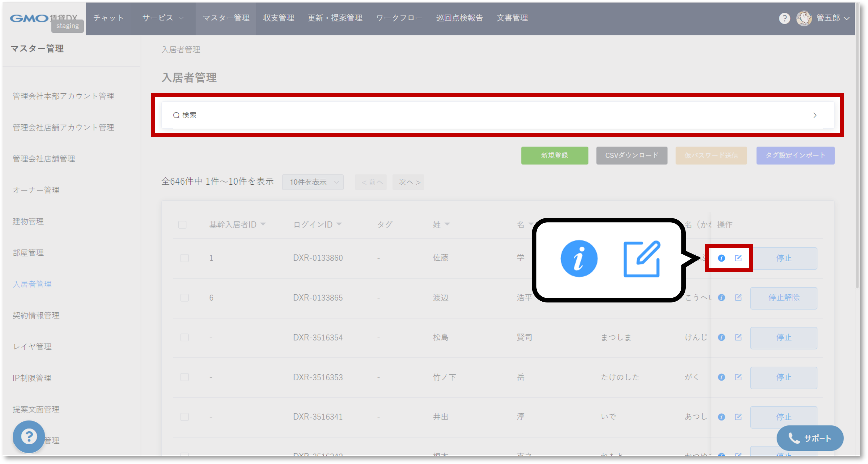Edit tenant row DXR-0133860 via pencil icon

(x=738, y=258)
